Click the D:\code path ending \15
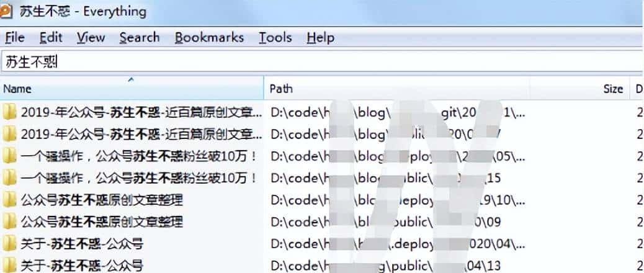 386,177
